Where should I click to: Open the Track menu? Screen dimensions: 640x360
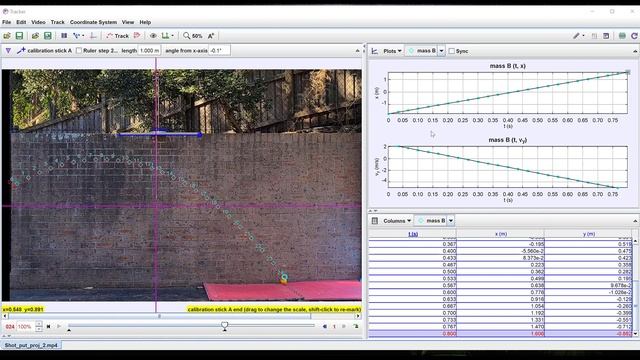pyautogui.click(x=58, y=22)
